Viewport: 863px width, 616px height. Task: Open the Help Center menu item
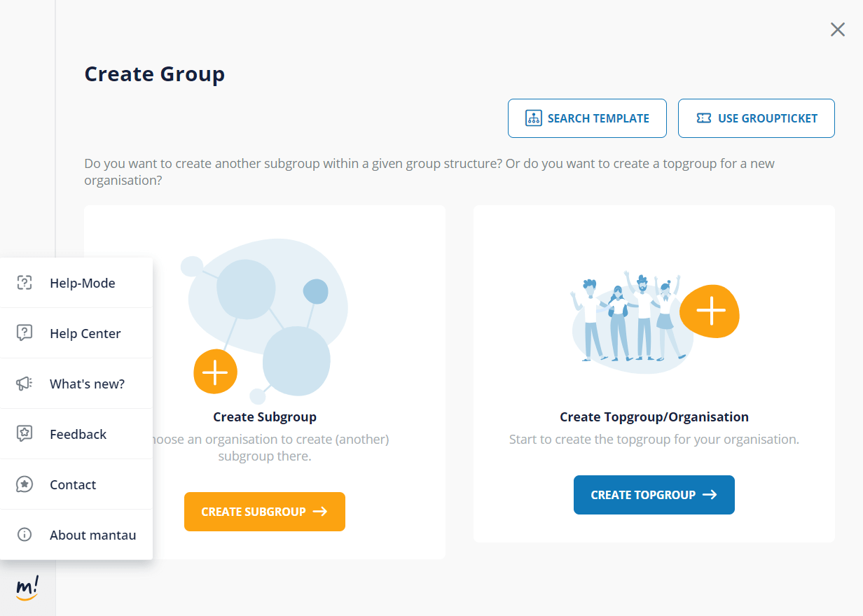point(85,333)
